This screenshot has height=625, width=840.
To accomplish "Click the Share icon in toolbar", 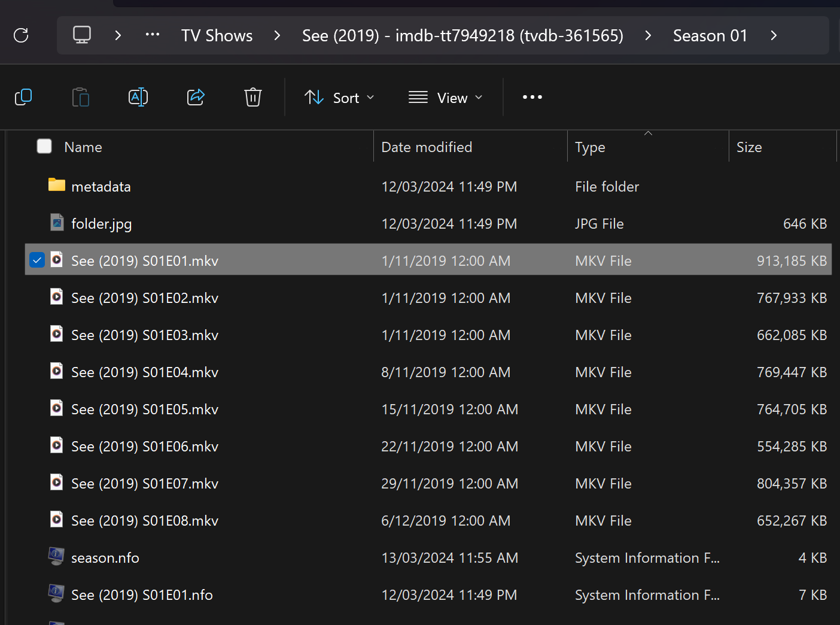I will point(196,97).
